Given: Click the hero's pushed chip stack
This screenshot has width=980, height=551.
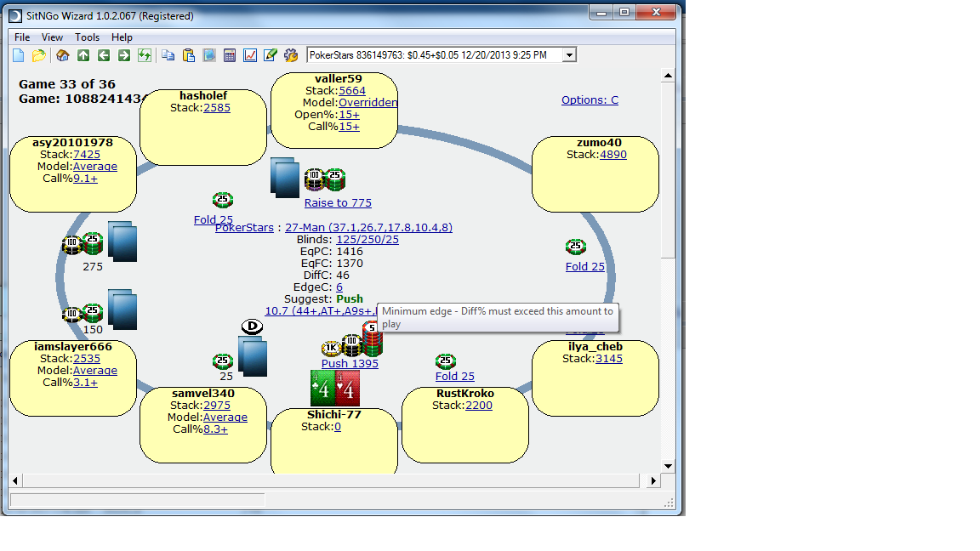Looking at the screenshot, I should [352, 340].
